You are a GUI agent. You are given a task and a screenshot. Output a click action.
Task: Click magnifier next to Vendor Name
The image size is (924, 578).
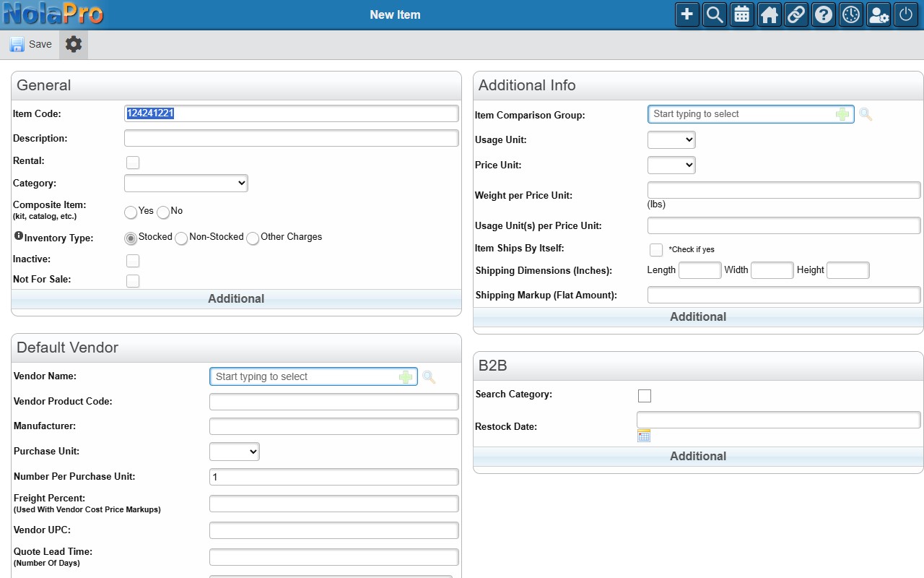(x=429, y=377)
